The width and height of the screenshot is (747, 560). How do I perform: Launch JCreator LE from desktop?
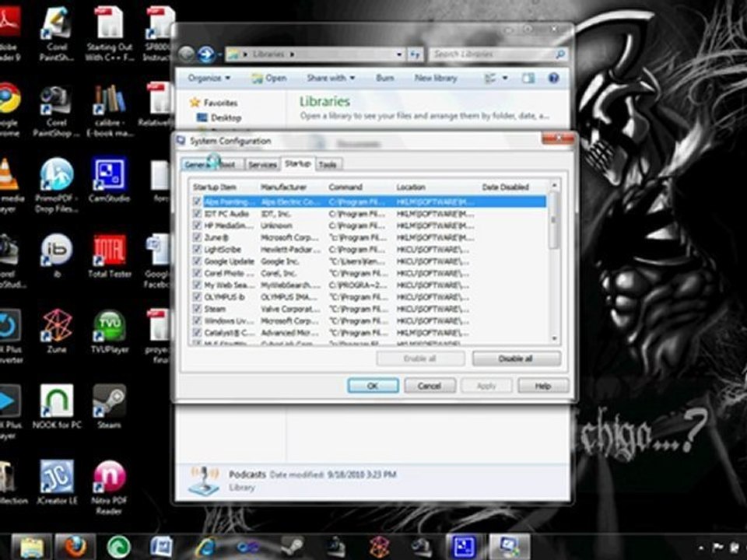[57, 482]
